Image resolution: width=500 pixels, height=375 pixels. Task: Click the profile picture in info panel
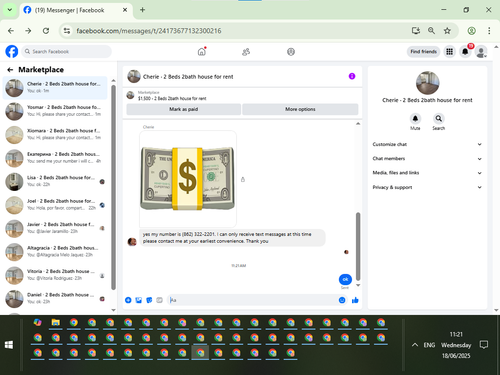point(427,83)
